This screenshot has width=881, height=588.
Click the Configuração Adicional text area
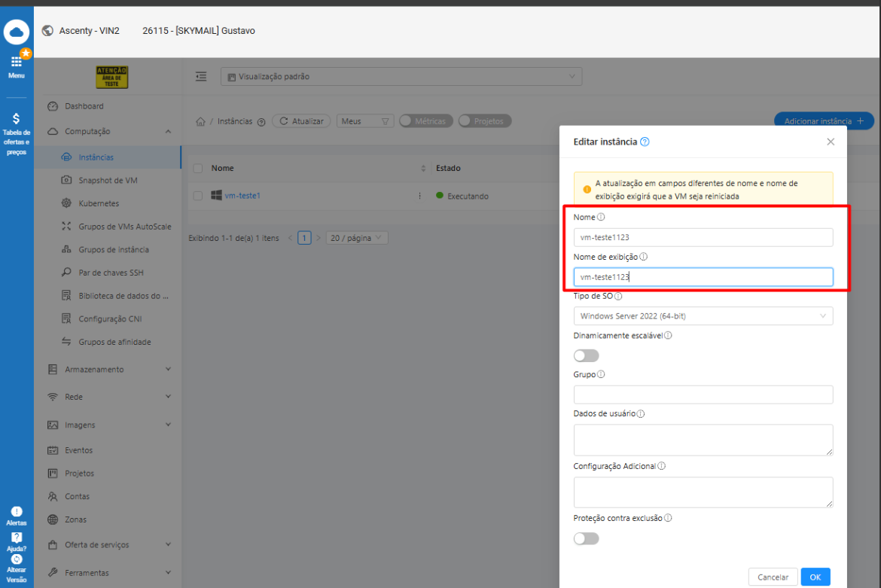pos(703,492)
